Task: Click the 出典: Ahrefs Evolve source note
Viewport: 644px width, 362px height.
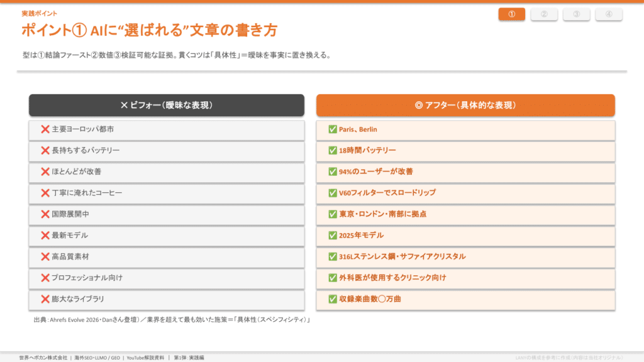Action: pos(172,320)
